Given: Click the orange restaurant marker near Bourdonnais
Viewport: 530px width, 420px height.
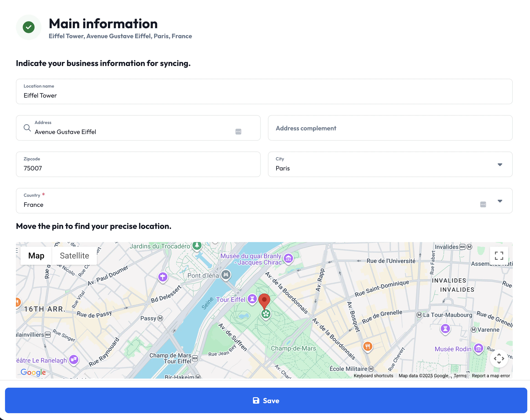Looking at the screenshot, I should point(368,347).
